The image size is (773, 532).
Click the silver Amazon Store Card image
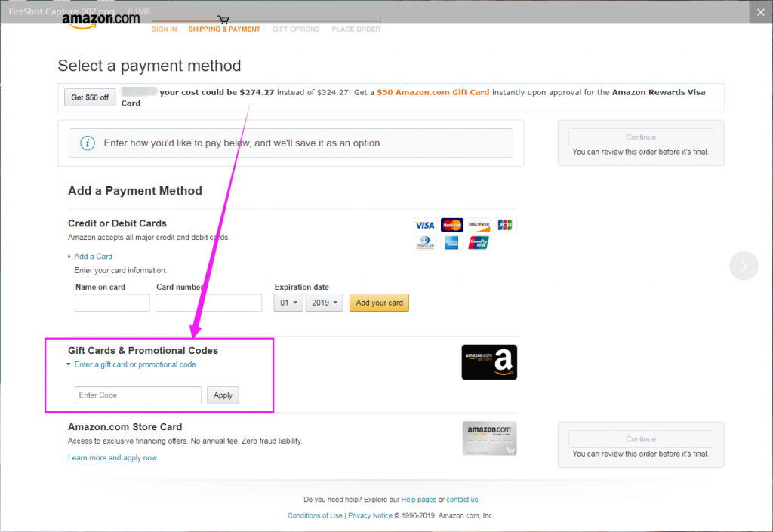(489, 438)
